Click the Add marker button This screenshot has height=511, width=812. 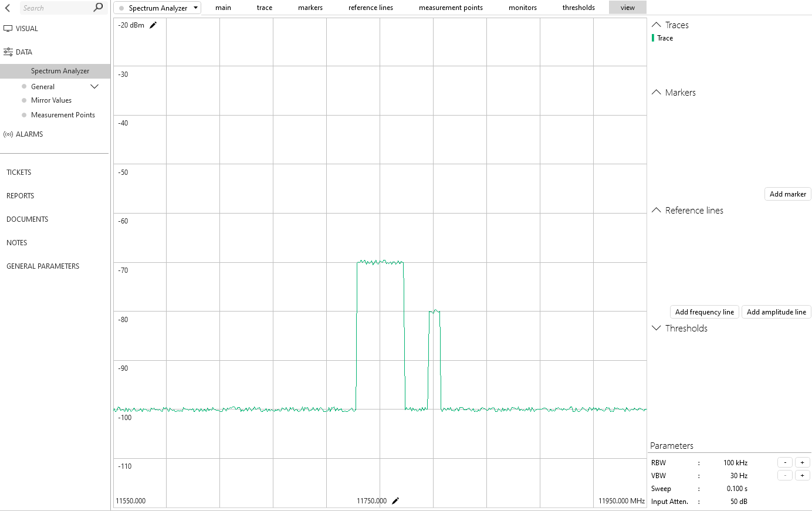coord(787,194)
